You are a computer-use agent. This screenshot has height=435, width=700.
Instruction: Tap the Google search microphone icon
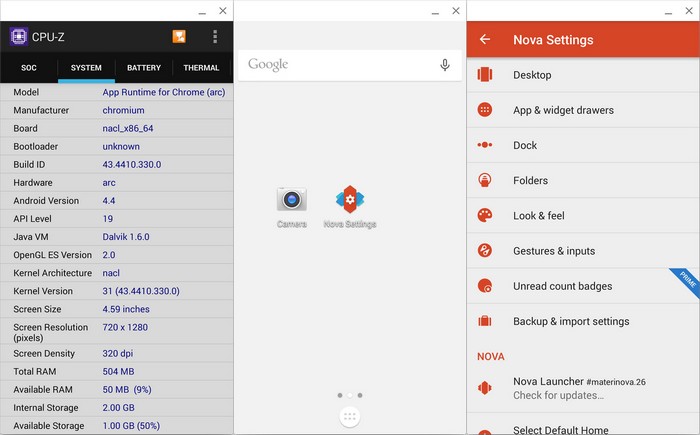[445, 65]
